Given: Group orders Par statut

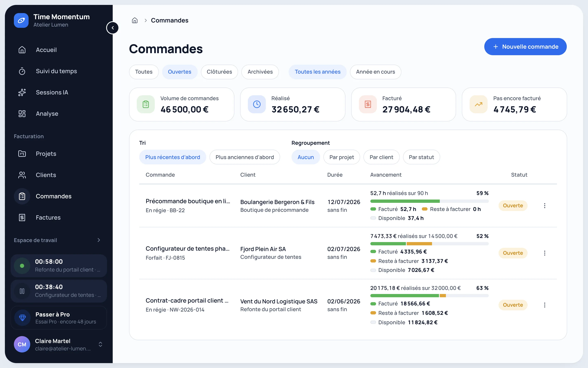Looking at the screenshot, I should click(x=421, y=157).
